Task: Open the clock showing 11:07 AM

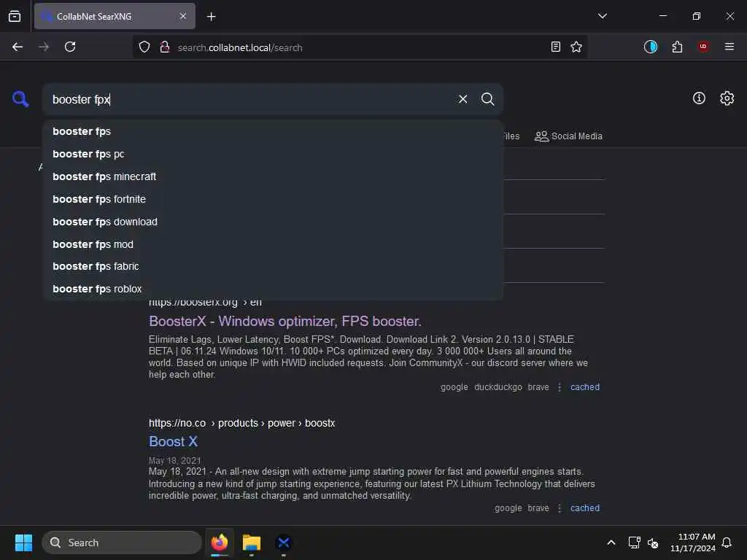Action: click(x=693, y=542)
